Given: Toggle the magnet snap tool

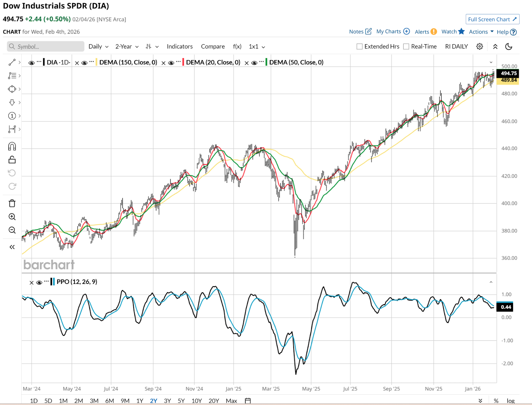Looking at the screenshot, I should click(x=12, y=146).
